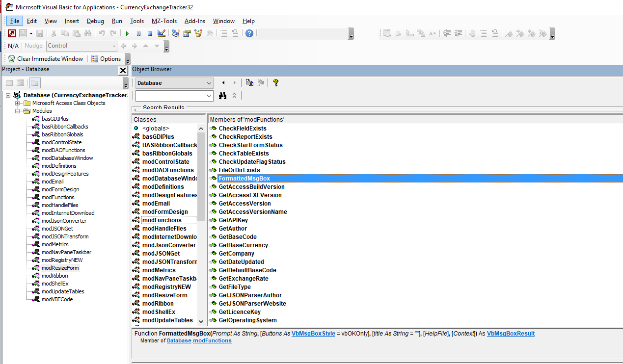Collapse the Database project root node
The width and height of the screenshot is (623, 364).
[8, 95]
